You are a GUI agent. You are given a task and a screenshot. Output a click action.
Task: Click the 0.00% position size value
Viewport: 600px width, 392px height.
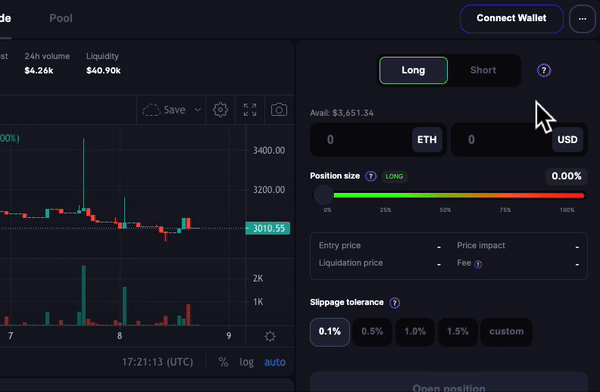tap(566, 176)
